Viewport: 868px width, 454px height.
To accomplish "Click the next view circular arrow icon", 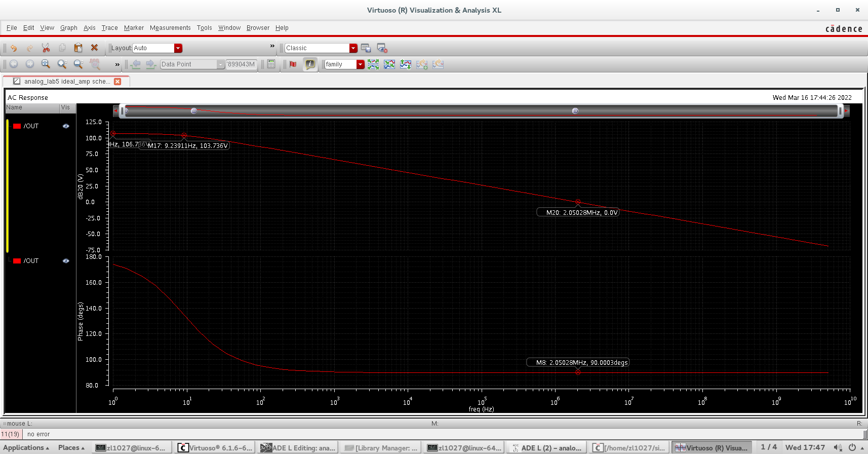I will 30,64.
